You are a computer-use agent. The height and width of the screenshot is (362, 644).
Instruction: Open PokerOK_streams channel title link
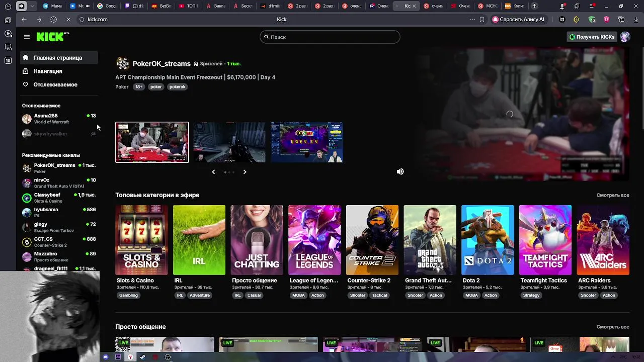click(x=162, y=64)
